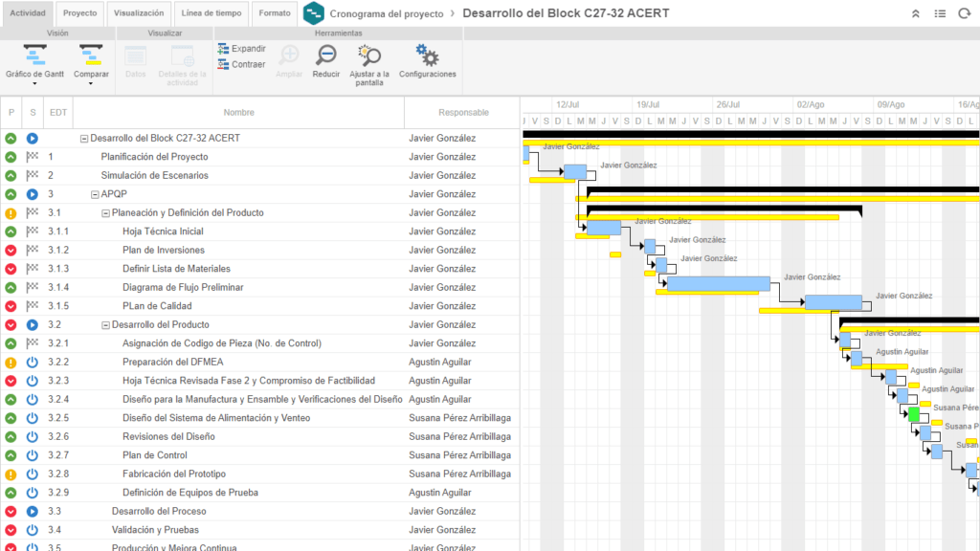This screenshot has width=980, height=551.
Task: Collapse the Desarrollo del Producto group
Action: click(x=106, y=325)
